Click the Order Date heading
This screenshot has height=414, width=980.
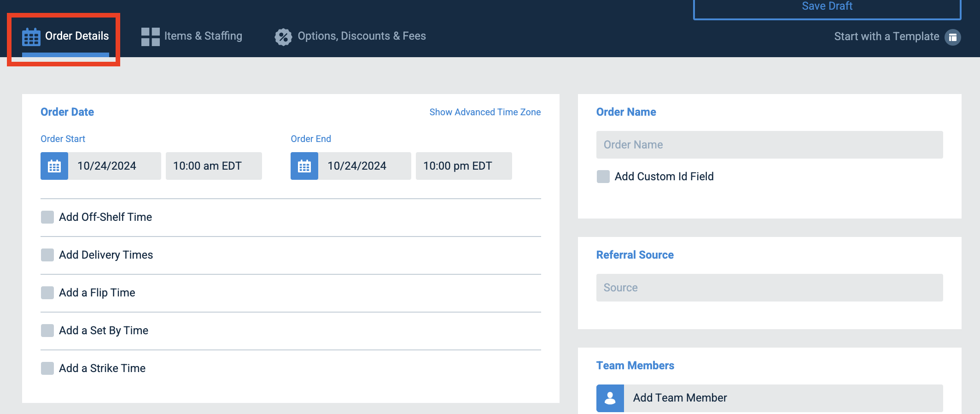[x=67, y=112]
